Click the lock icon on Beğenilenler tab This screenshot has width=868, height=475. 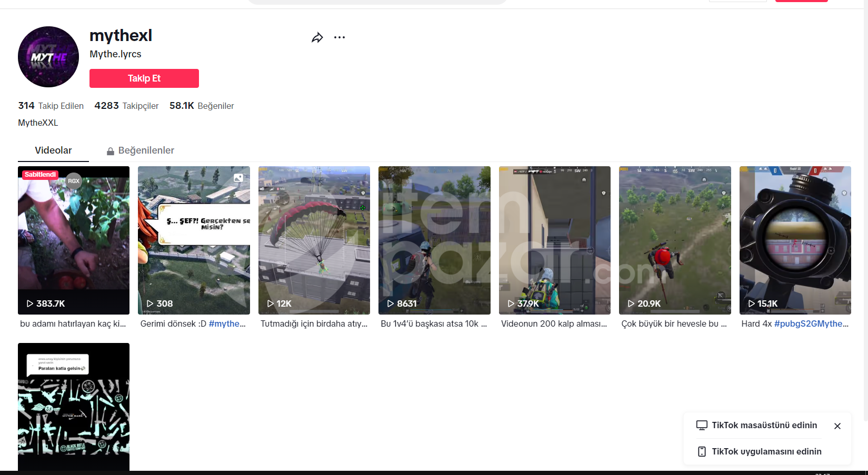point(111,151)
